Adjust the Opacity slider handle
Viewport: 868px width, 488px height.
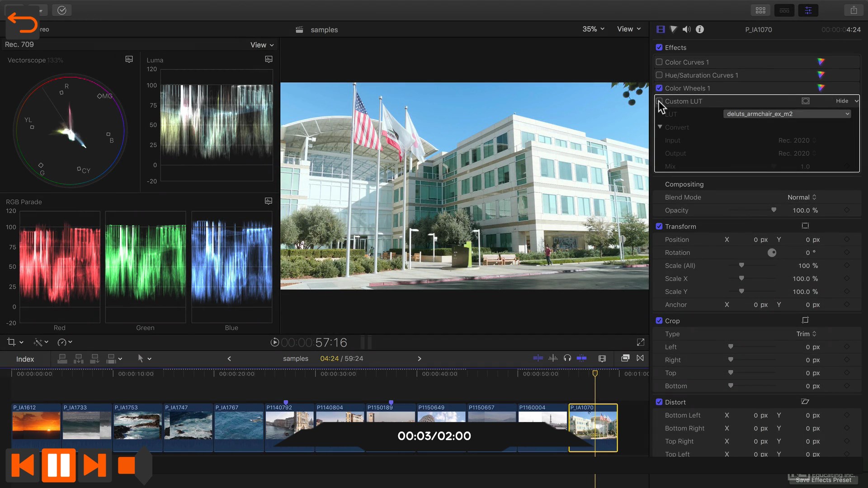point(774,210)
